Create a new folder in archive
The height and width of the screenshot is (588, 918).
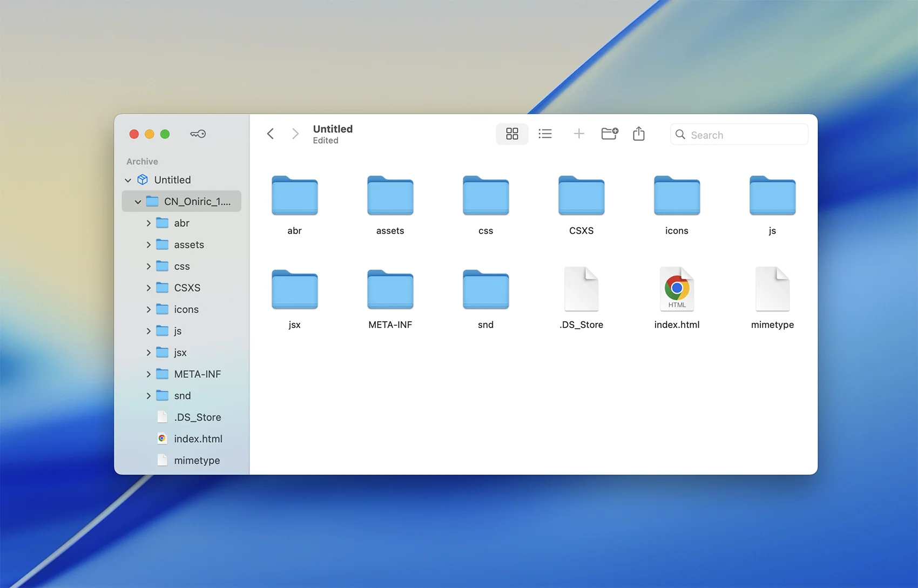(x=609, y=134)
